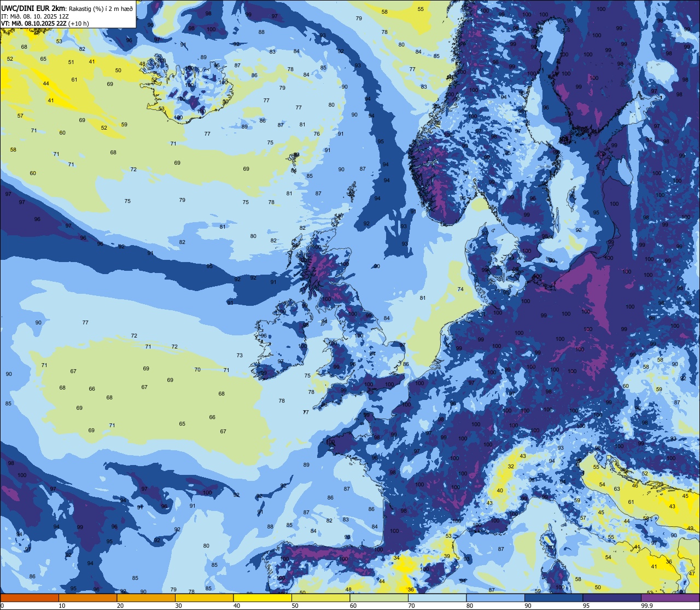Click the '0' legend scale label
The image size is (700, 610).
[x=2, y=606]
